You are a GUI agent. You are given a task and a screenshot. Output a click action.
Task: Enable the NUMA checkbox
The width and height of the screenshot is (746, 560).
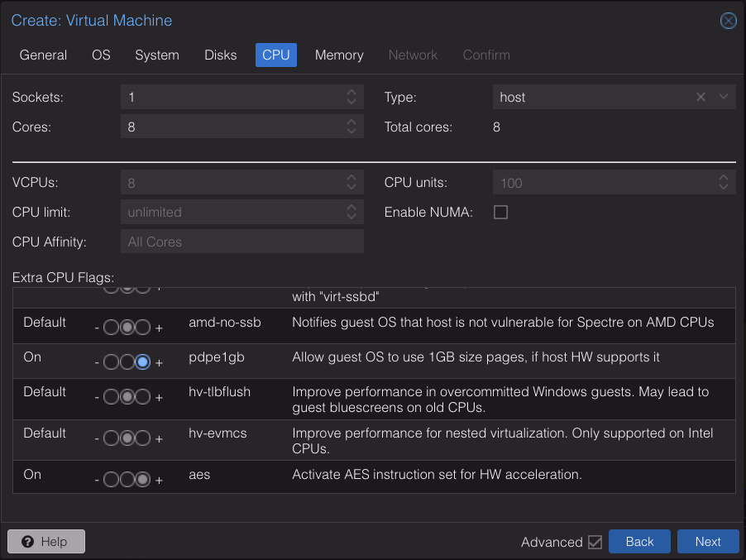pos(500,212)
